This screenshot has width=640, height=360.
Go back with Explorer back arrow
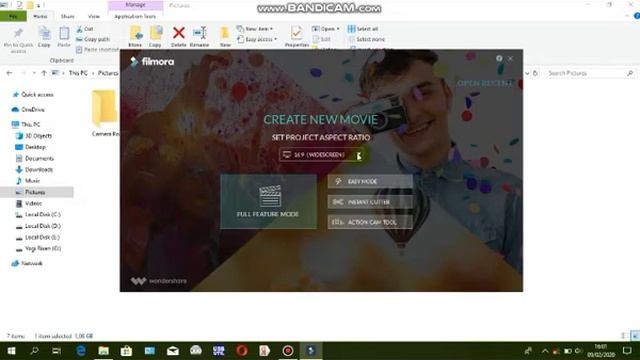(x=9, y=73)
